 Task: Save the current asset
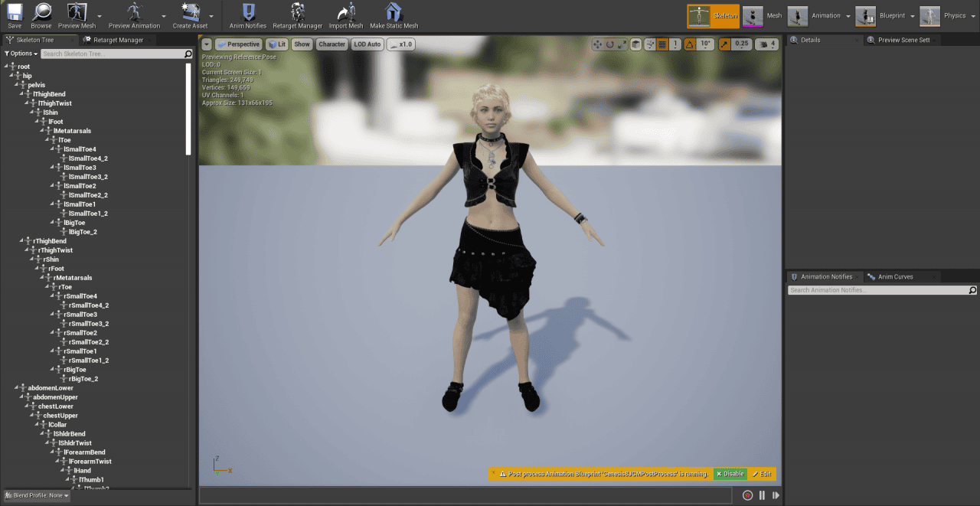(x=15, y=14)
